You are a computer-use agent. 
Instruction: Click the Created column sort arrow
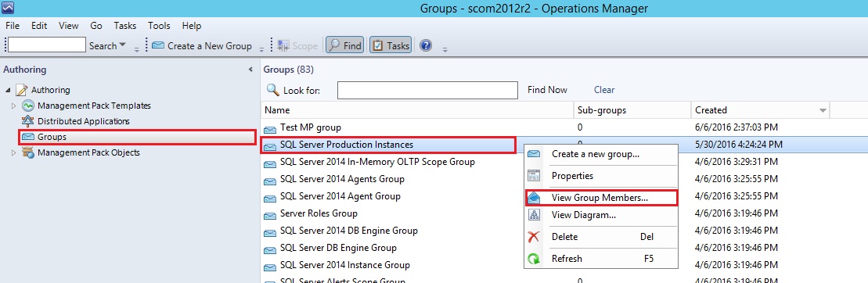click(x=823, y=110)
